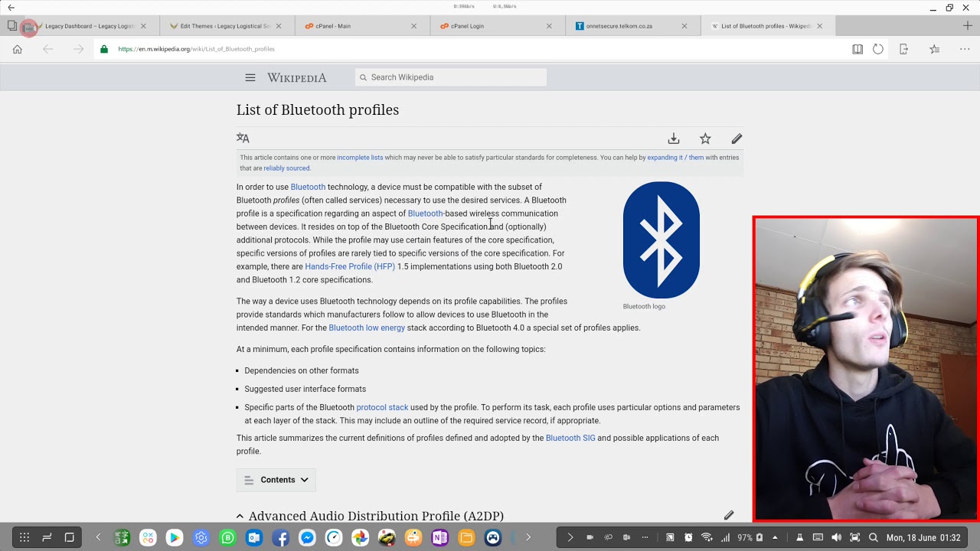Screen dimensions: 980x551
Task: Open the Bluetooth logo image
Action: (x=661, y=240)
